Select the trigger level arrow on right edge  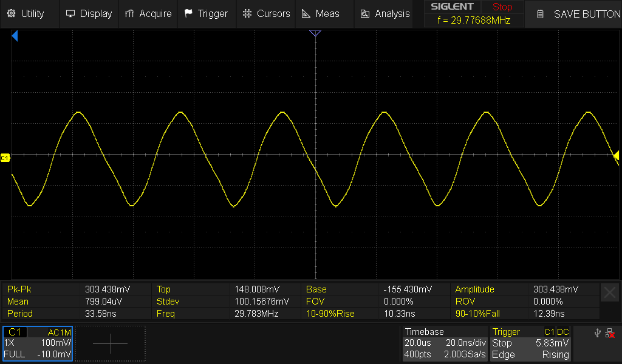616,155
